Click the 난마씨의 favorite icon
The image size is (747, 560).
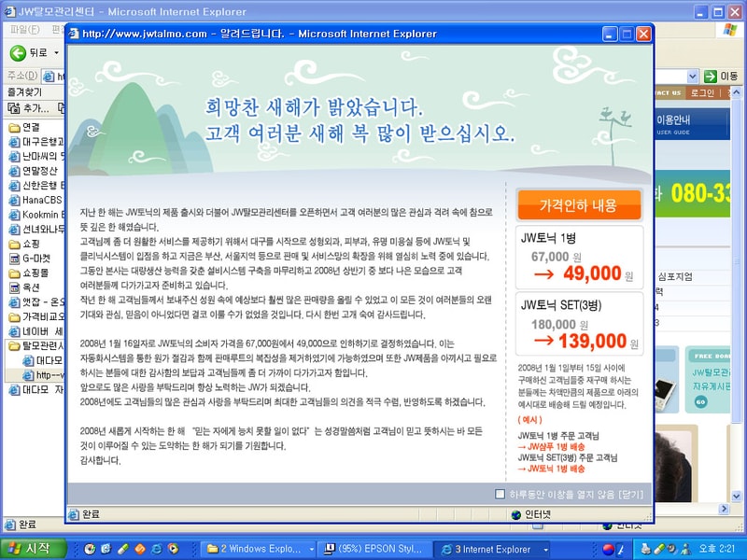click(15, 156)
